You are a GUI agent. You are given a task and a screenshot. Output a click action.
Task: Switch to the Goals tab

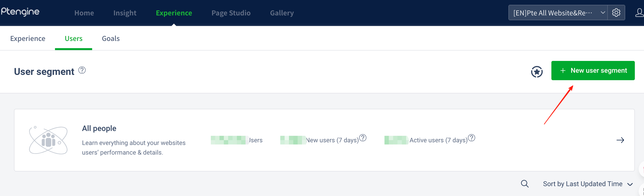click(x=110, y=39)
